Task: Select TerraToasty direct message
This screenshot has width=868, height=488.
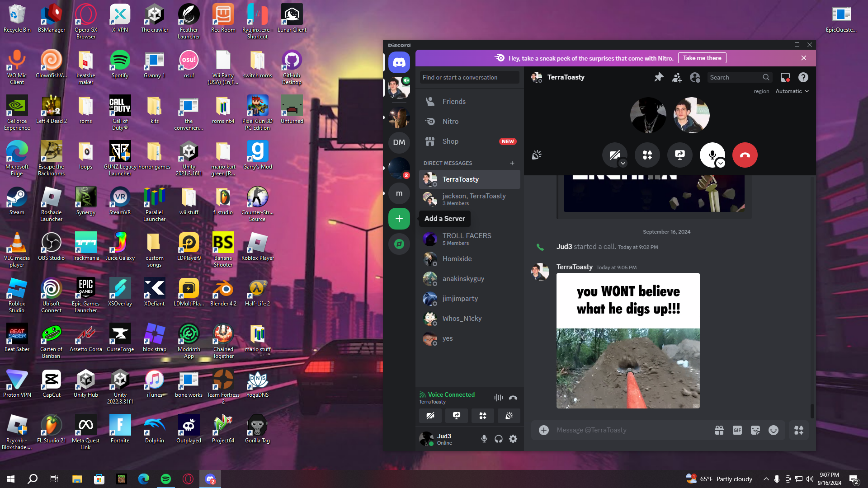Action: coord(469,179)
